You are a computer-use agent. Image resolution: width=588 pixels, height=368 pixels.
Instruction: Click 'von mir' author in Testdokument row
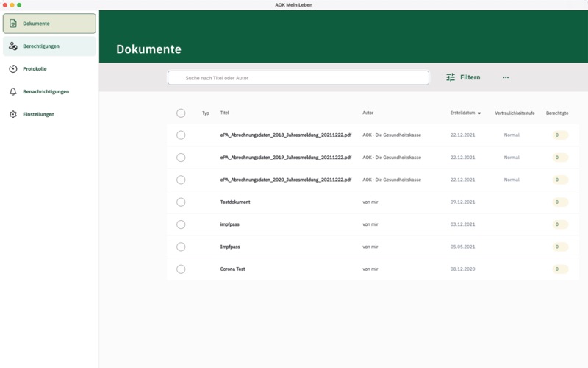pyautogui.click(x=370, y=202)
